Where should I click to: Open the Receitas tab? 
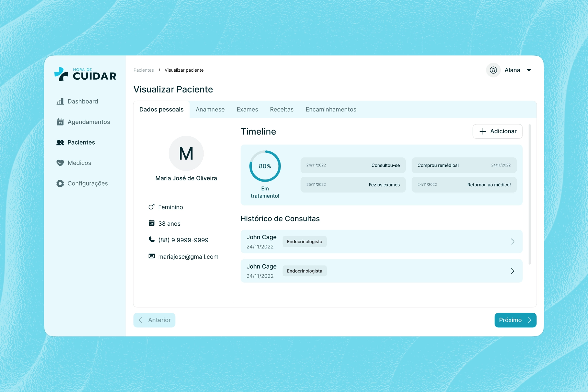(282, 110)
